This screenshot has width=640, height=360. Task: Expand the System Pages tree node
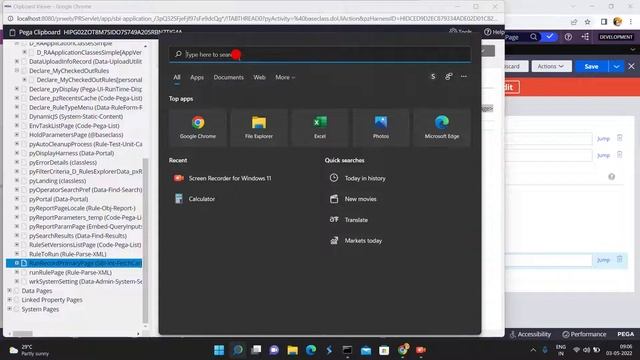tap(9, 309)
